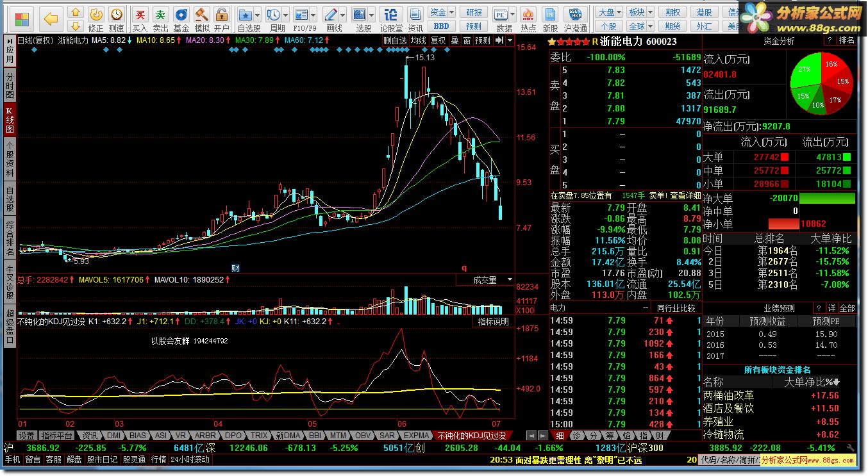Click the 买入 buy icon
Screen dimensions: 868x476
[140, 19]
